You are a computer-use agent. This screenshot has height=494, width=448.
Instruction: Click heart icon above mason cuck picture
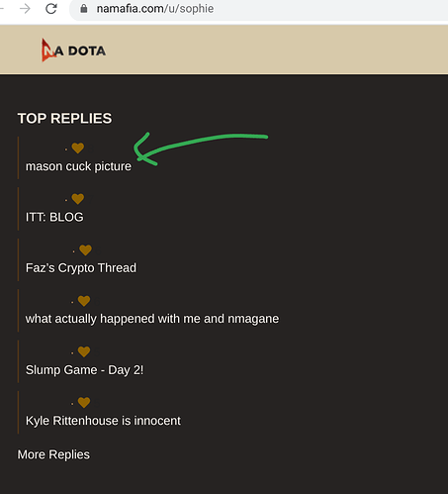78,148
